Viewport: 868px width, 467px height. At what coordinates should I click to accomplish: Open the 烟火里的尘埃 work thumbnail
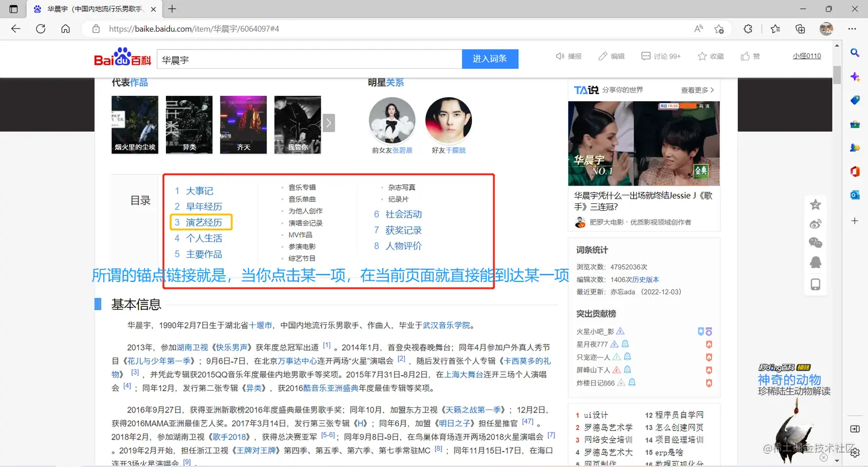click(x=135, y=125)
